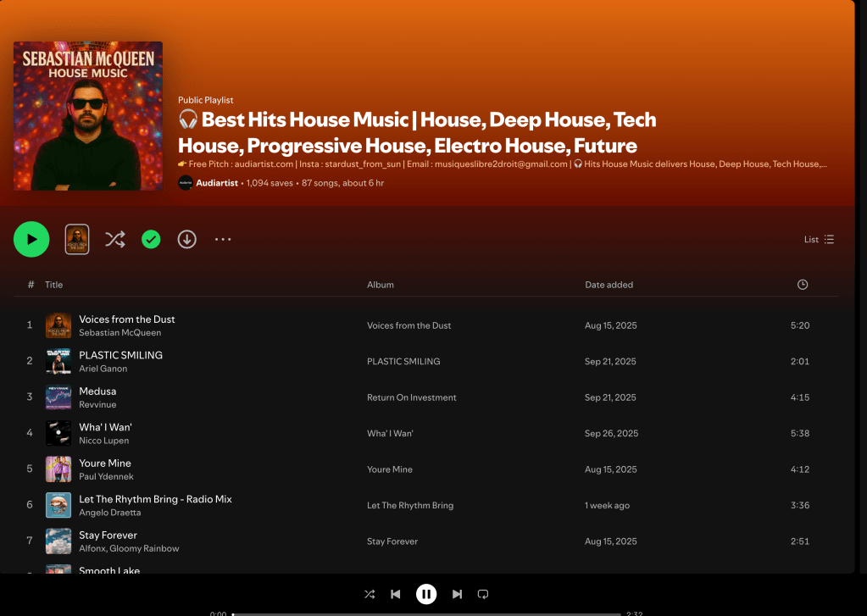Click Medusa track artwork
This screenshot has width=867, height=616.
tap(58, 397)
